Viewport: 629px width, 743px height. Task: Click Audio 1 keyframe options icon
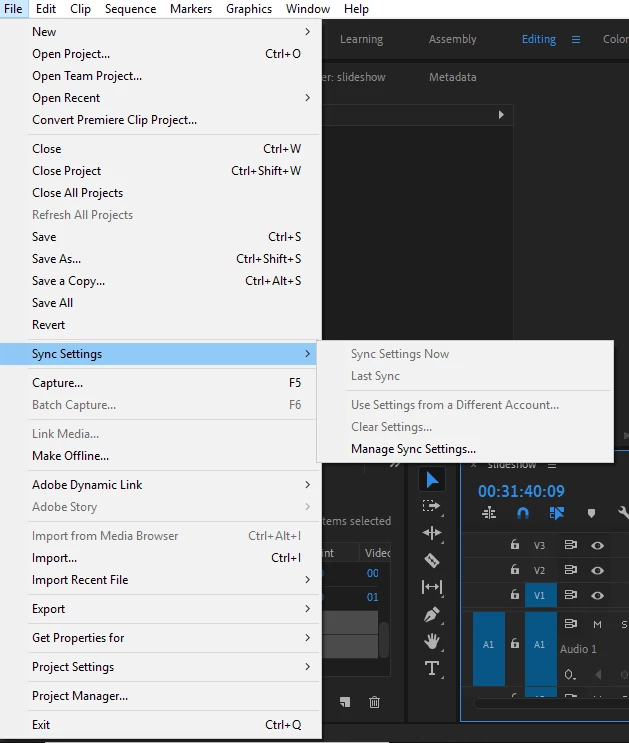click(570, 674)
